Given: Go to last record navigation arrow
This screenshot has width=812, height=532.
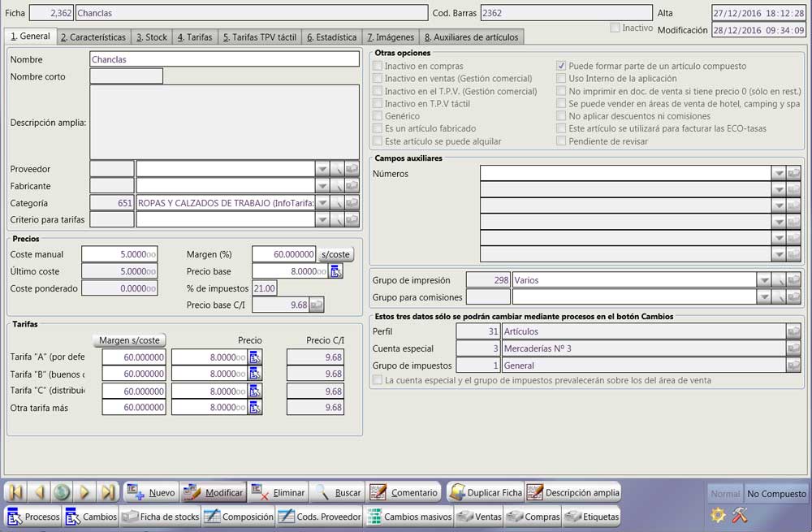Looking at the screenshot, I should click(x=108, y=491).
